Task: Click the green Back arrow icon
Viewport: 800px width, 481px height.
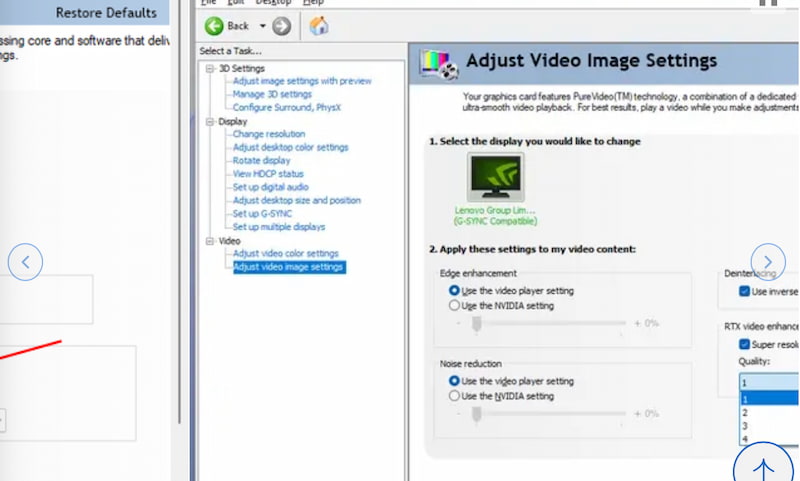Action: click(x=214, y=26)
